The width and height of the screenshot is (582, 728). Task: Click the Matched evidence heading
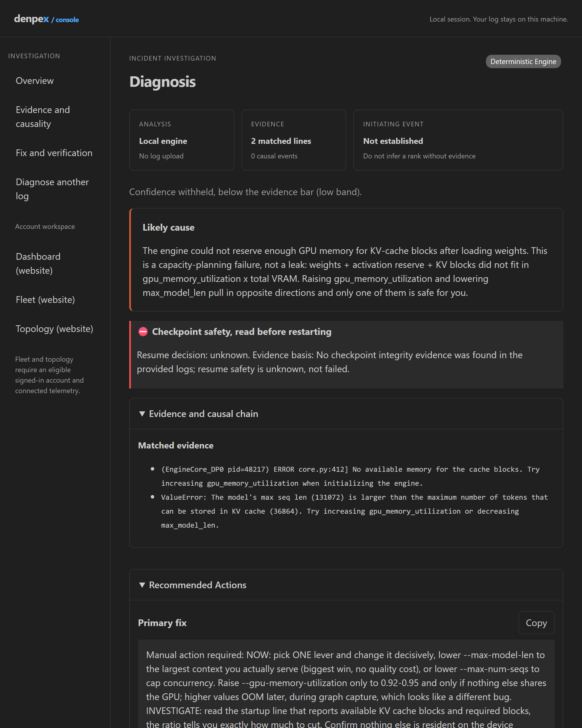click(175, 445)
